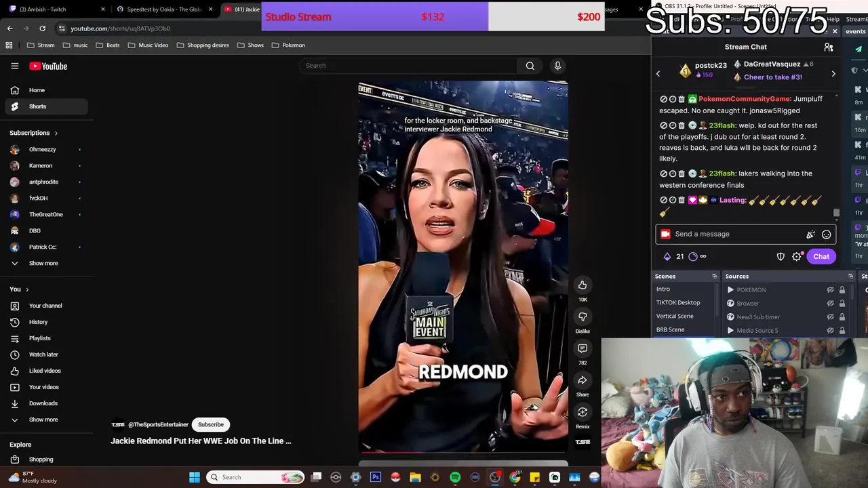The image size is (868, 488).
Task: Share the short
Action: tap(583, 380)
